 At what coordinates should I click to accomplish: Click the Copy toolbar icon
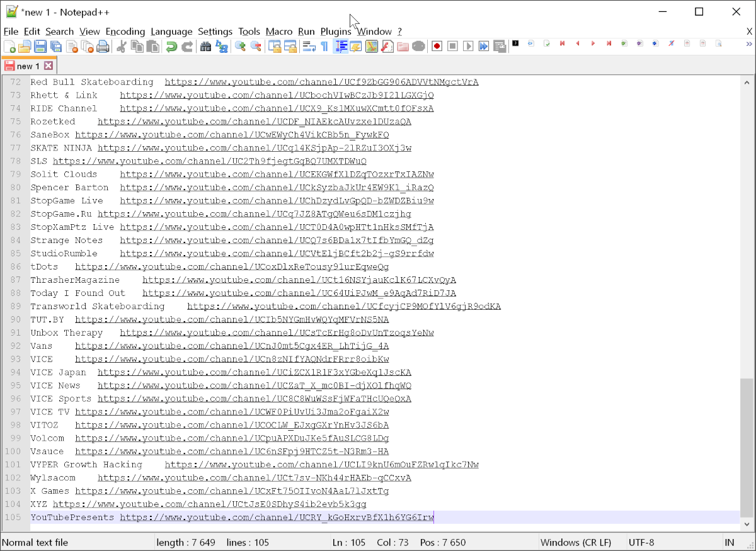(137, 46)
